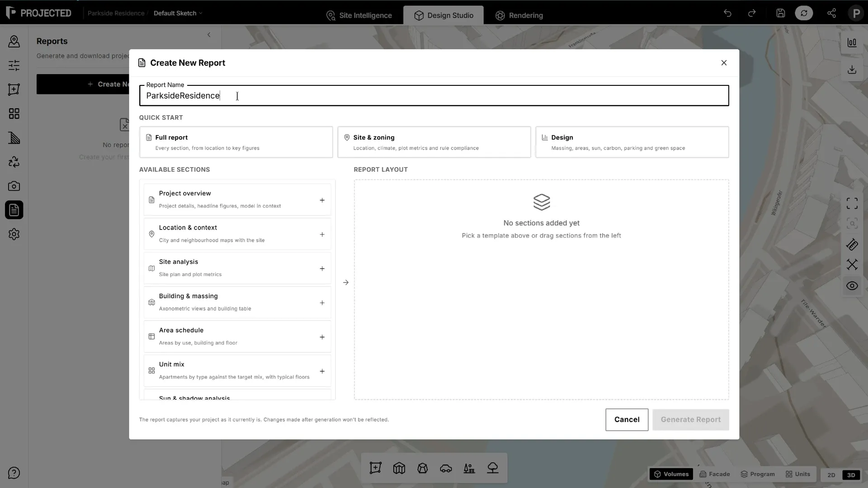Viewport: 868px width, 488px height.
Task: Open the Rendering tab
Action: pyautogui.click(x=519, y=15)
